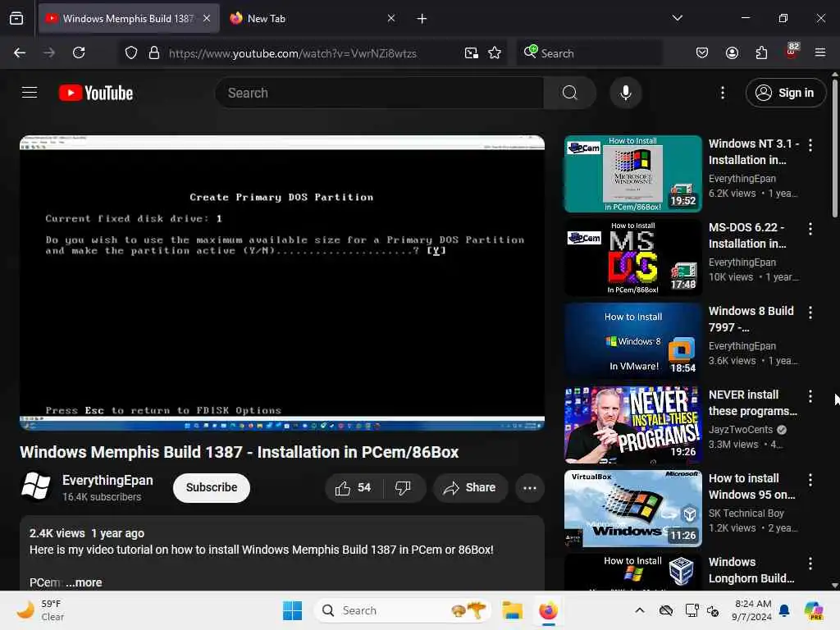Show site security padlock info
This screenshot has height=630, width=840.
[154, 53]
